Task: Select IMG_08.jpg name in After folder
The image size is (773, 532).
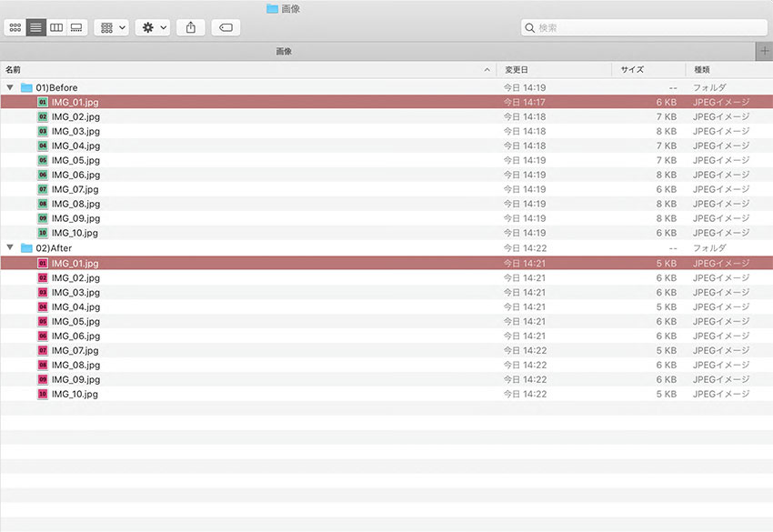Action: [x=75, y=366]
